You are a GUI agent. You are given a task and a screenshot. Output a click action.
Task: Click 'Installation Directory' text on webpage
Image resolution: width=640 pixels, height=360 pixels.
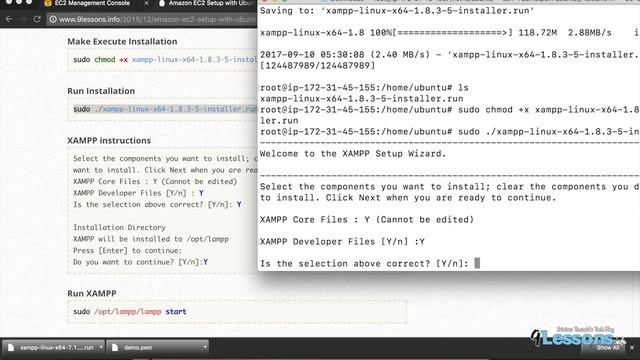[119, 227]
